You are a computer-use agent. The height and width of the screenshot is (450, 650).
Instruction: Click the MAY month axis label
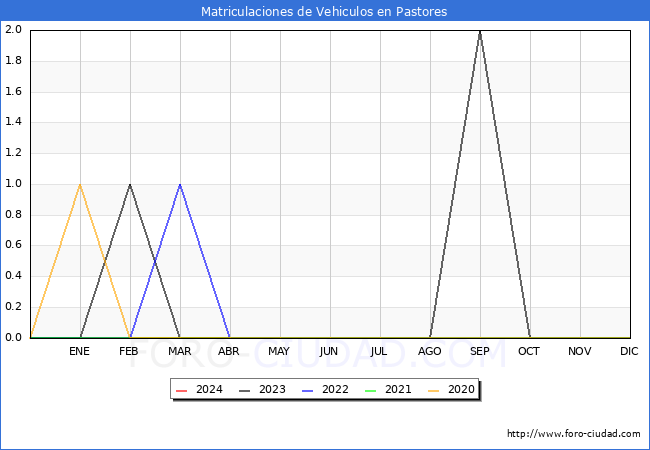pyautogui.click(x=279, y=351)
